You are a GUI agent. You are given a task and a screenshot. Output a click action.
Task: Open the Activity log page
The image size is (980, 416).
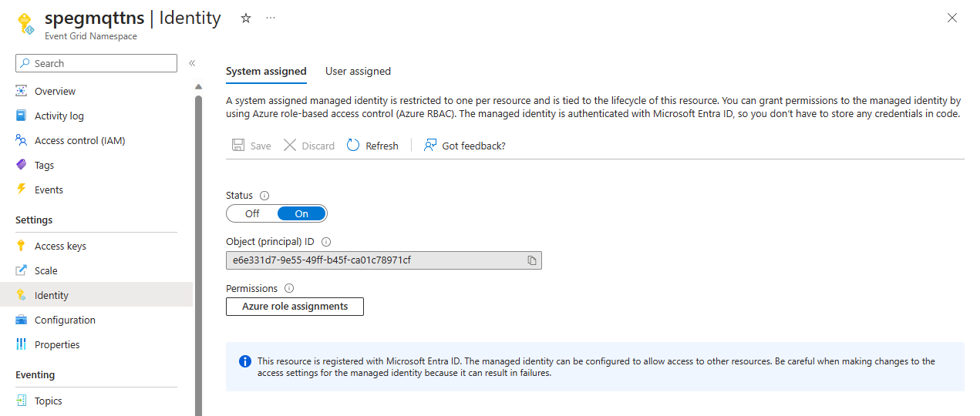click(x=59, y=116)
